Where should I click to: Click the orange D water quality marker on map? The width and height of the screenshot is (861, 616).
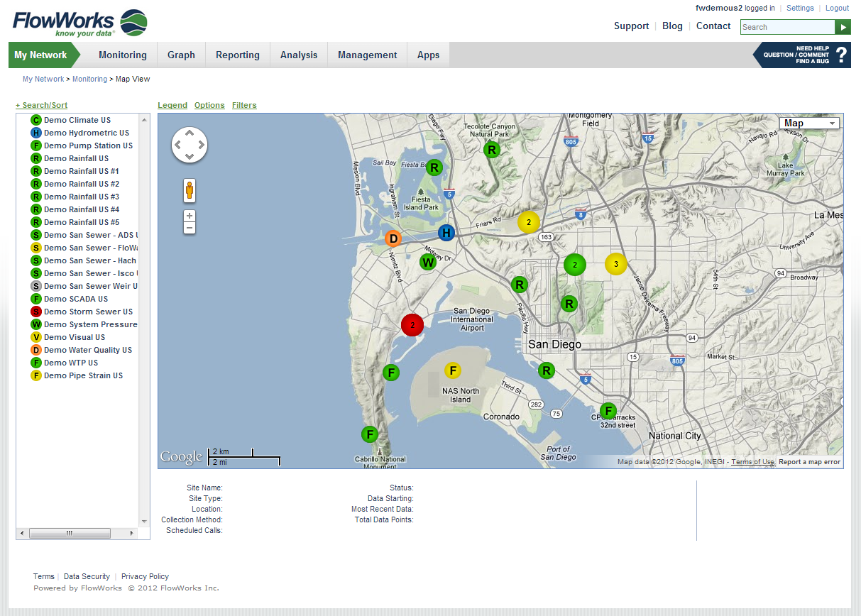pos(393,238)
